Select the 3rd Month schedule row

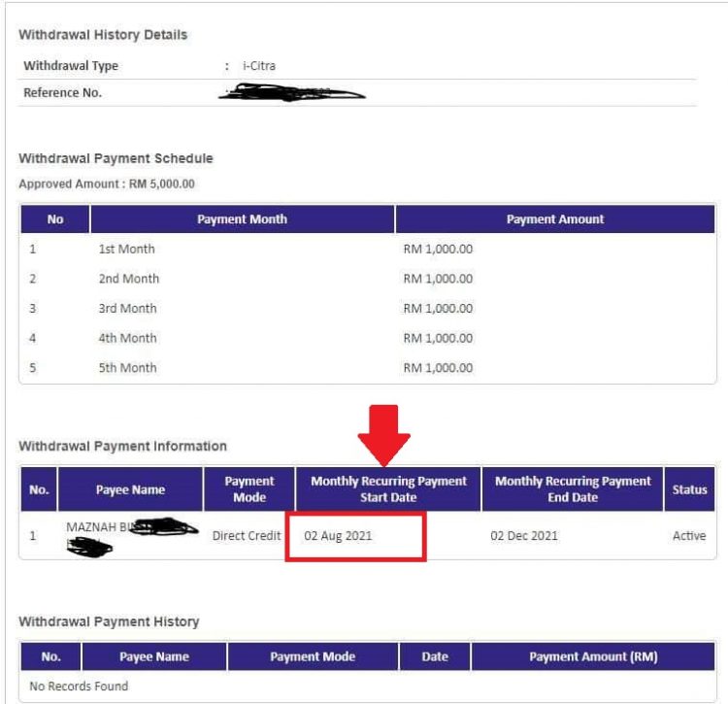click(367, 309)
